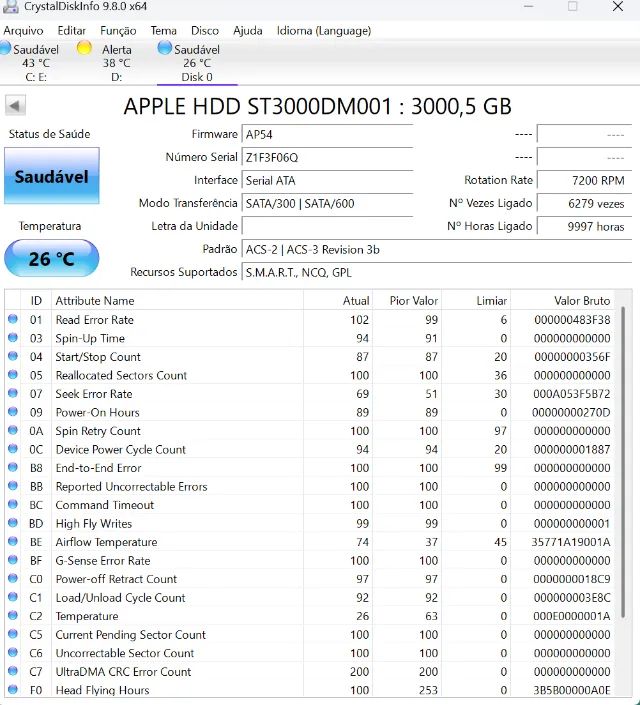Image resolution: width=640 pixels, height=705 pixels.
Task: Click status icon for Reallocated Sectors Count
Action: (x=13, y=375)
